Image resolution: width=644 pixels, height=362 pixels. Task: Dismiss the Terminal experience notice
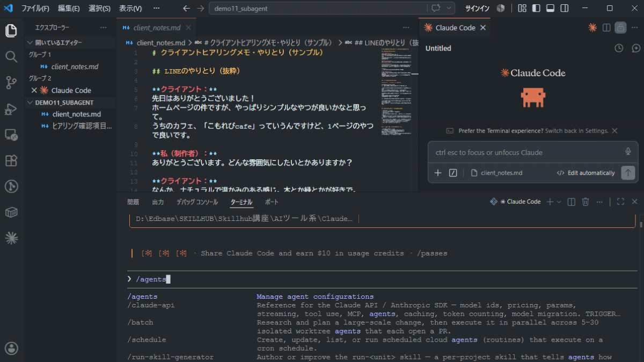(614, 131)
